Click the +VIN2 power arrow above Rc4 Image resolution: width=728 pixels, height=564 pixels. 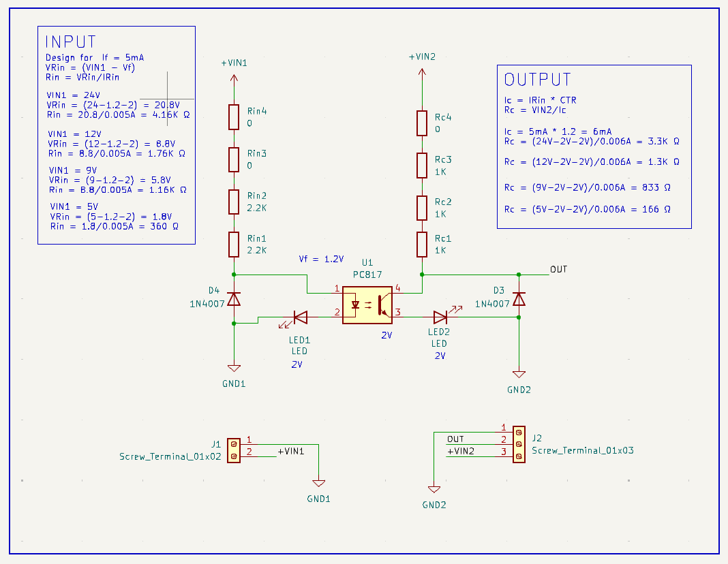(x=422, y=74)
